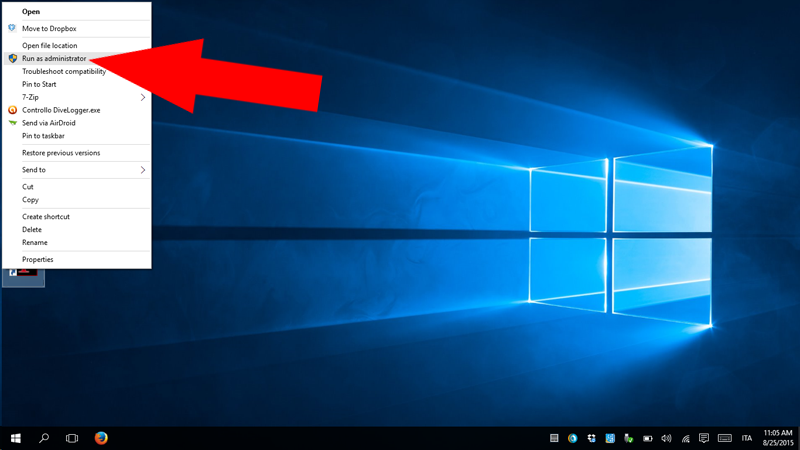Open the clock showing 11:05 AM
The image size is (800, 450).
778,438
